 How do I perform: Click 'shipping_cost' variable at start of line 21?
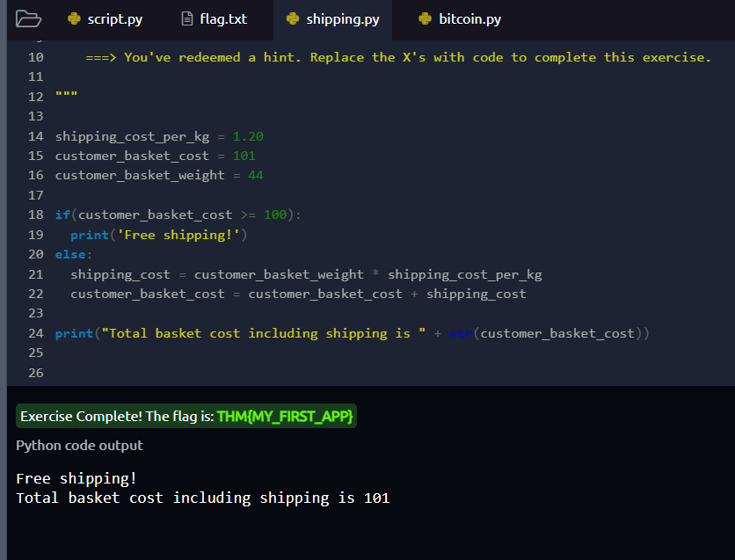[120, 274]
